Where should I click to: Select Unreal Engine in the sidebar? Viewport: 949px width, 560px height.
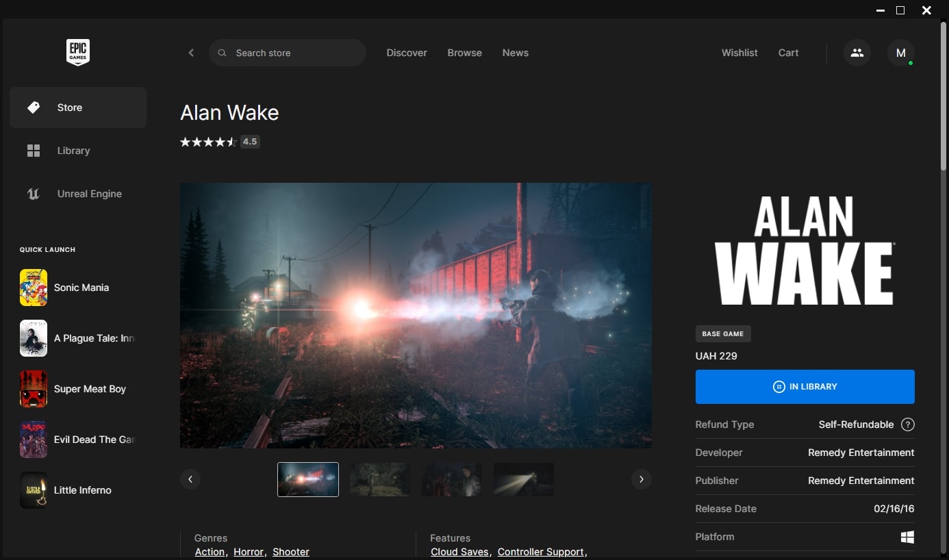tap(78, 194)
